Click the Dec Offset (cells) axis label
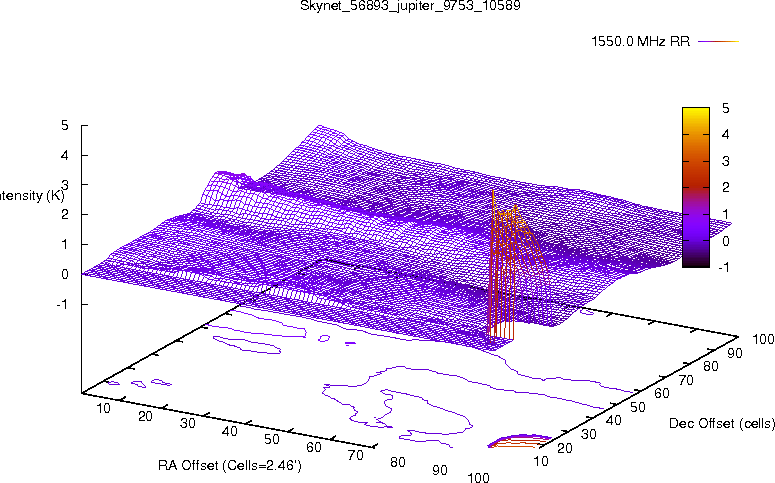 tap(722, 423)
